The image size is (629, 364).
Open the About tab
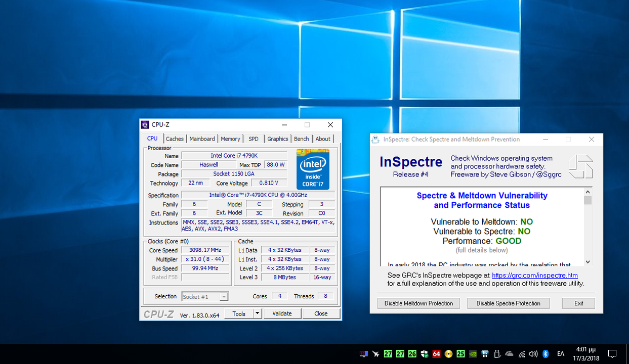point(323,139)
